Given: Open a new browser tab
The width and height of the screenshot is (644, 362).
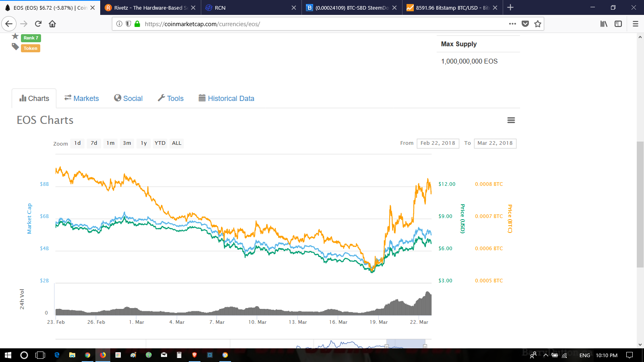Looking at the screenshot, I should click(510, 8).
